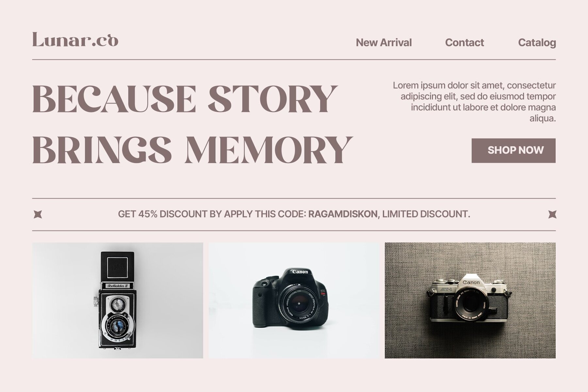
Task: Click the LIMITED DISCOUNT text in banner
Action: coord(426,214)
